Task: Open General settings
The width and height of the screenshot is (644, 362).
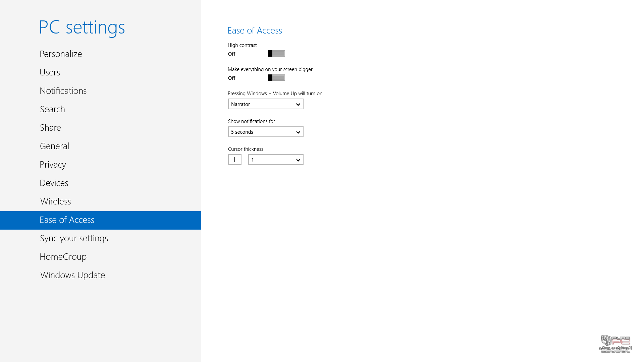Action: pos(54,146)
